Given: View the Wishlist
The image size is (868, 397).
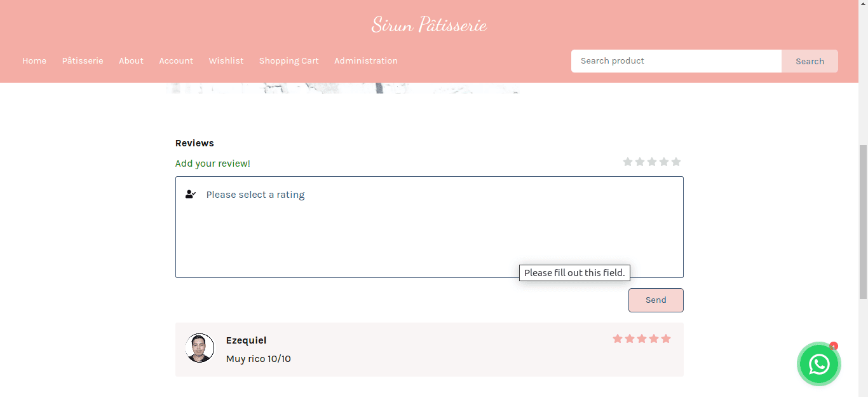Looking at the screenshot, I should pyautogui.click(x=226, y=61).
